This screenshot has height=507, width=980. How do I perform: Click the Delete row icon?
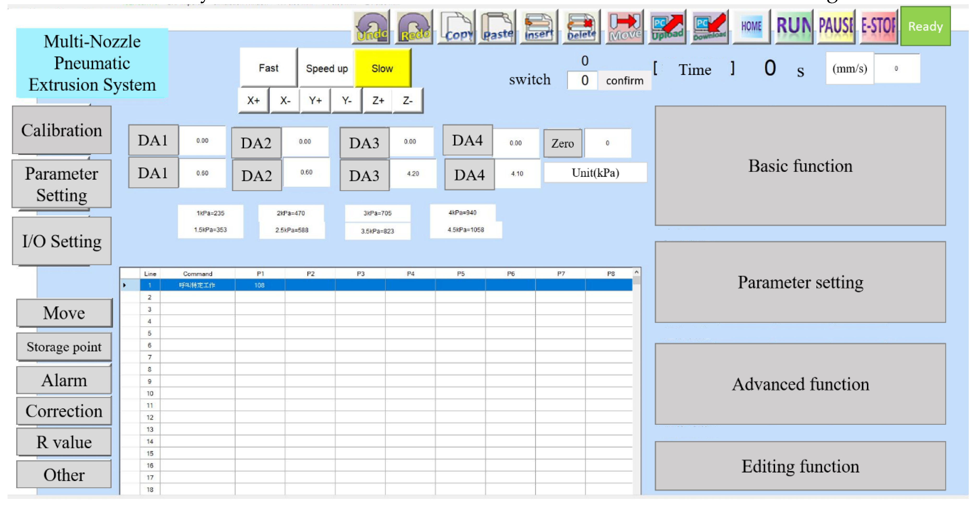[x=581, y=27]
